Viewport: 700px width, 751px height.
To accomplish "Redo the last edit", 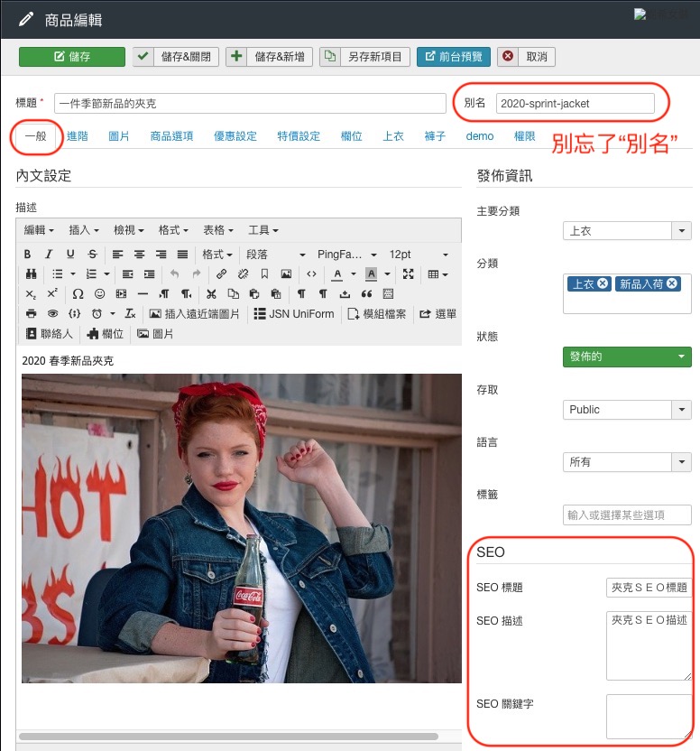I will click(197, 274).
